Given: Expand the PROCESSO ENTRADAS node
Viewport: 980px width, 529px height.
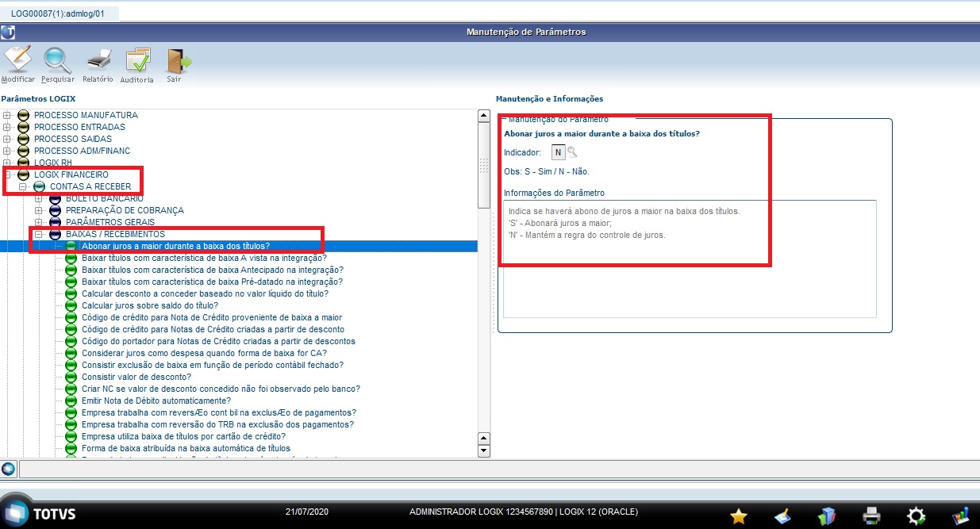Looking at the screenshot, I should click(7, 128).
